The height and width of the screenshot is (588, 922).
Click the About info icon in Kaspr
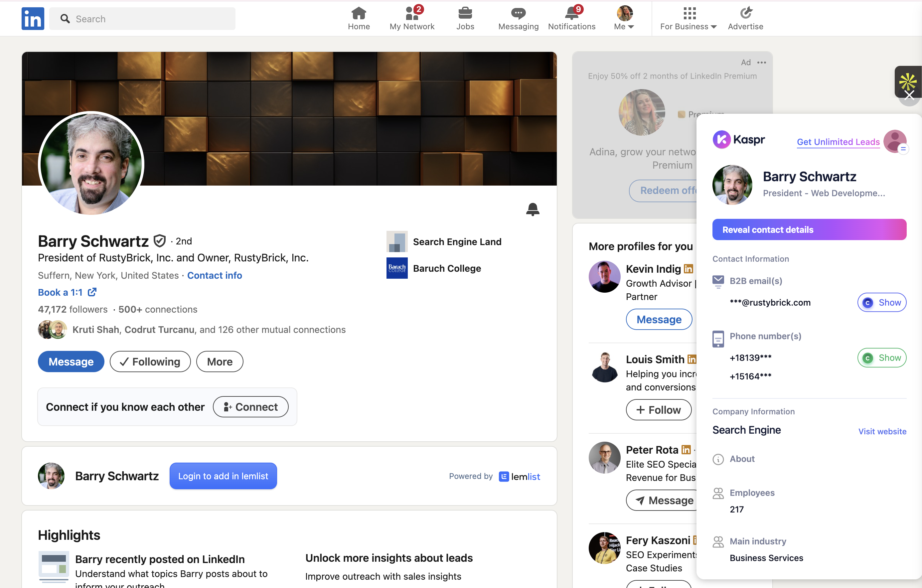(718, 459)
